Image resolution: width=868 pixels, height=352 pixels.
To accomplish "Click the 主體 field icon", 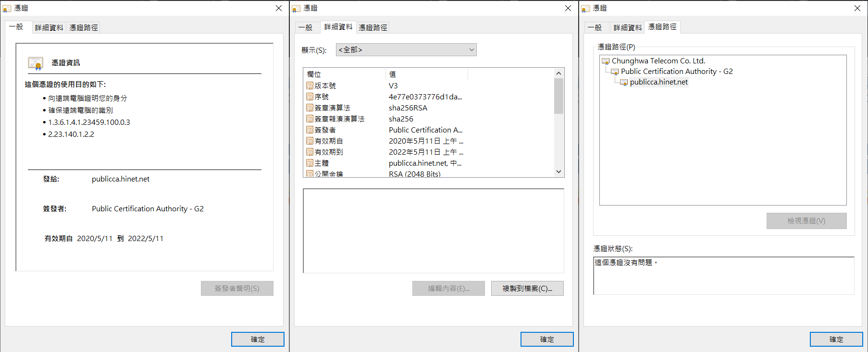I will point(310,163).
